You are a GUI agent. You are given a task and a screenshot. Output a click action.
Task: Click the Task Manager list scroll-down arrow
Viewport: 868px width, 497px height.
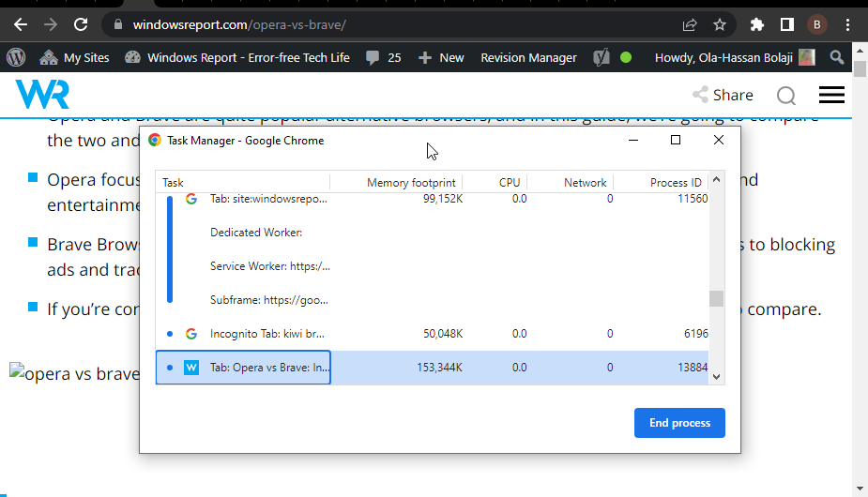point(716,377)
